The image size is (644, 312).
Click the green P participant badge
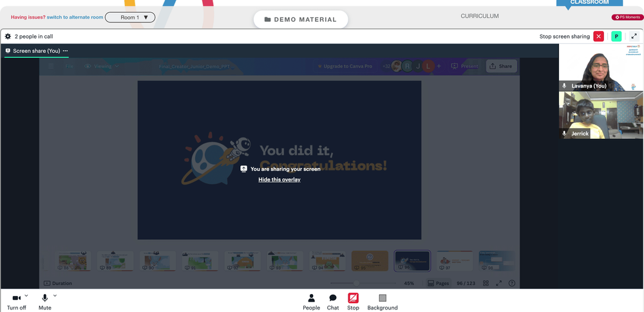(x=616, y=37)
